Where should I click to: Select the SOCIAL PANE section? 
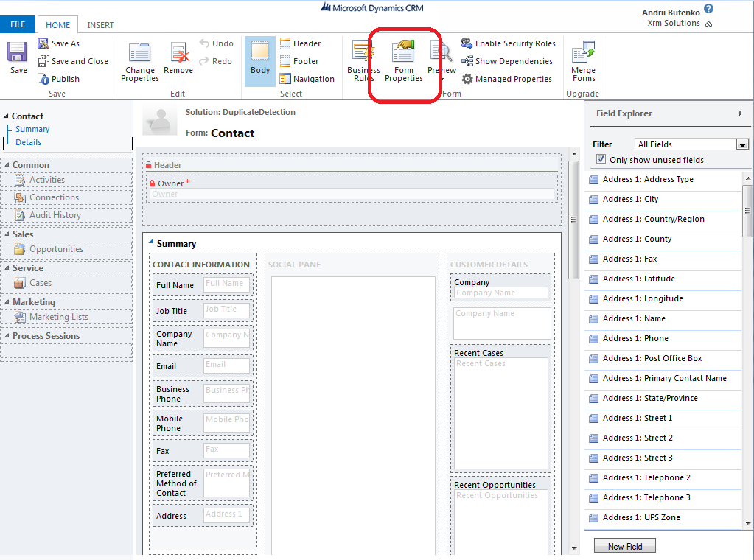tap(352, 404)
